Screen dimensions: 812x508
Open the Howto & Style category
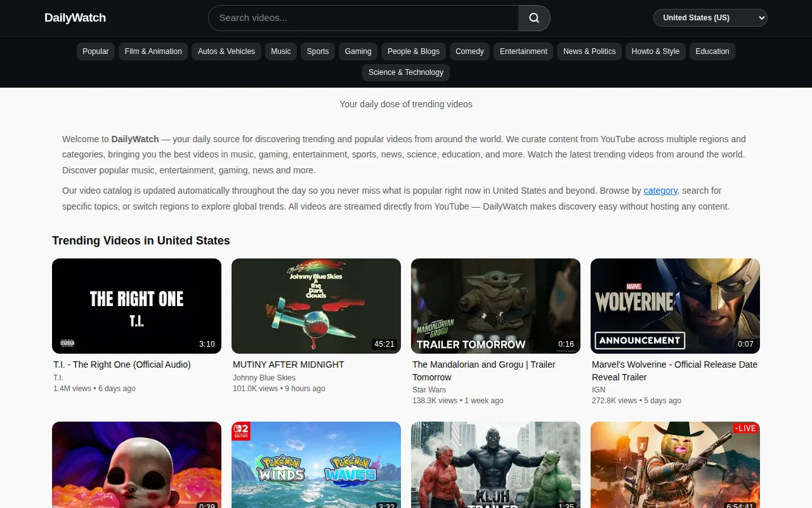tap(655, 51)
